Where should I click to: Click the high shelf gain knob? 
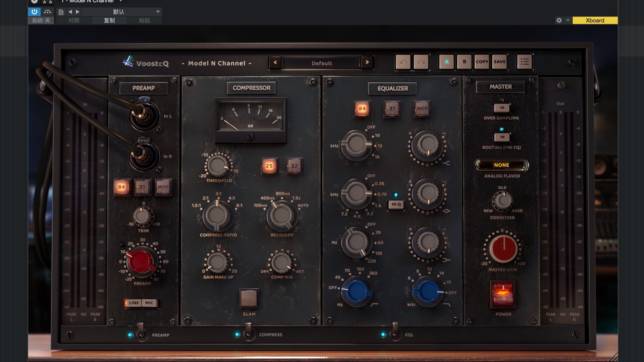pos(428,145)
